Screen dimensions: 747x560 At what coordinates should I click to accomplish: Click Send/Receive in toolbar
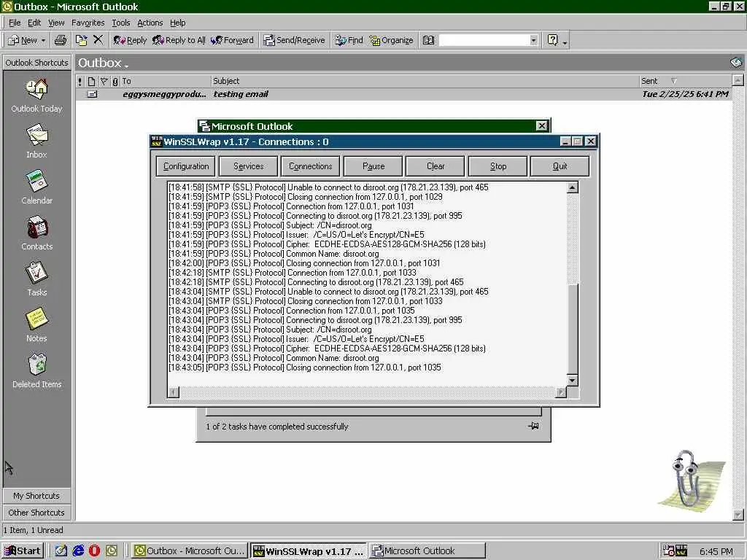295,41
